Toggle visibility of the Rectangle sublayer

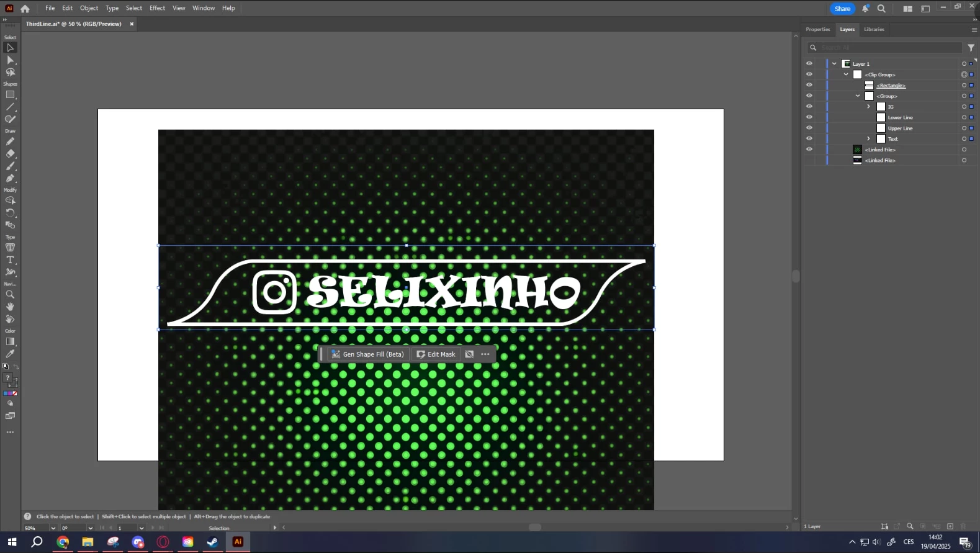point(809,85)
